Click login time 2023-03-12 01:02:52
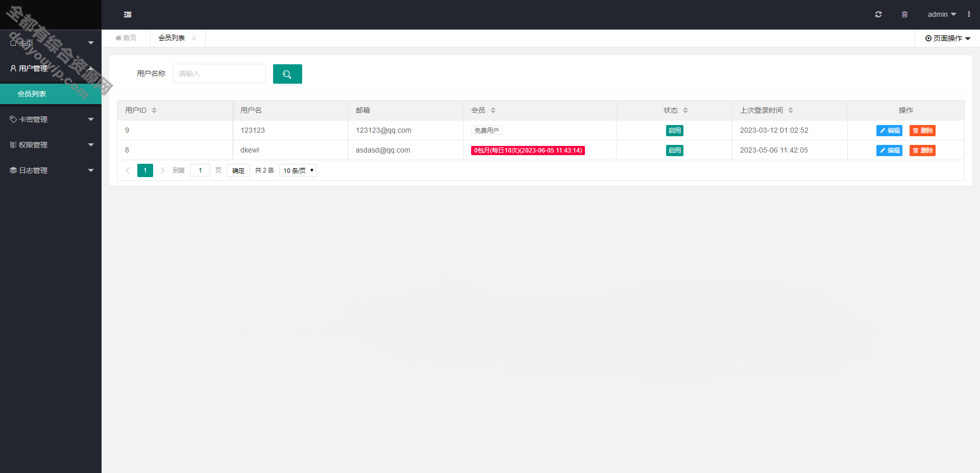The width and height of the screenshot is (980, 473). point(774,130)
